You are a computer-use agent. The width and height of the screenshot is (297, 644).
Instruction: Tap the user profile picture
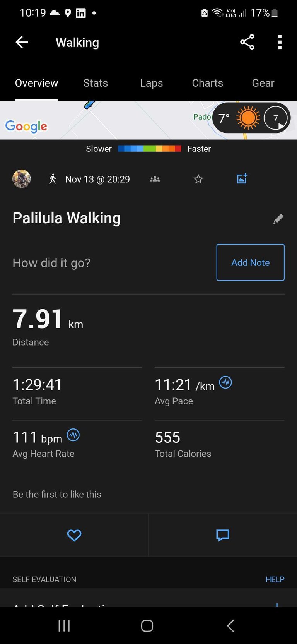(22, 179)
